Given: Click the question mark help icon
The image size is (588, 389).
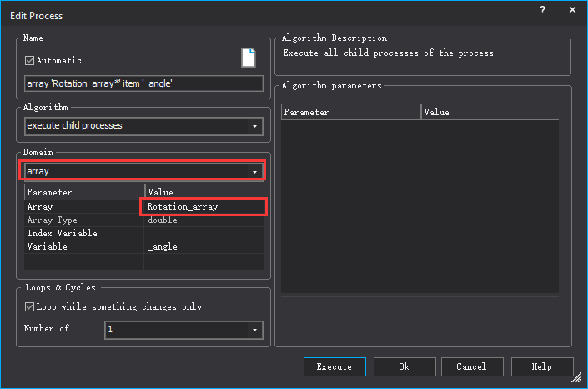Looking at the screenshot, I should (543, 12).
